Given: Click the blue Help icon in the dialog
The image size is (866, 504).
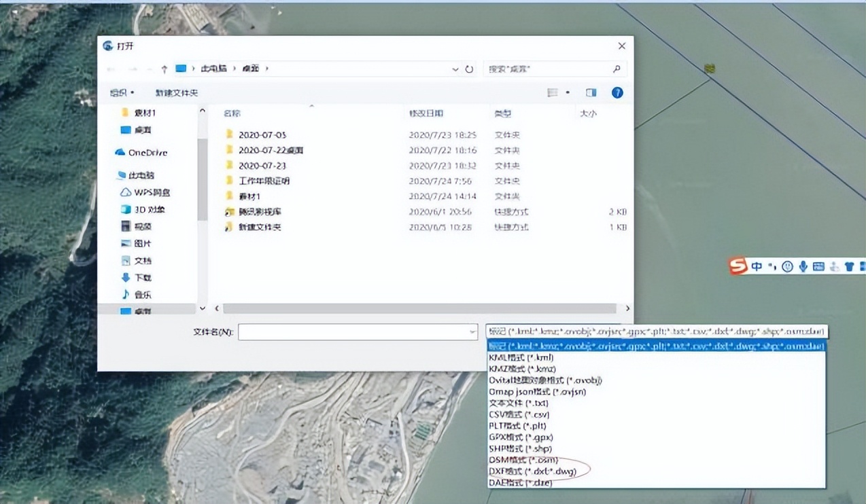Looking at the screenshot, I should 617,92.
